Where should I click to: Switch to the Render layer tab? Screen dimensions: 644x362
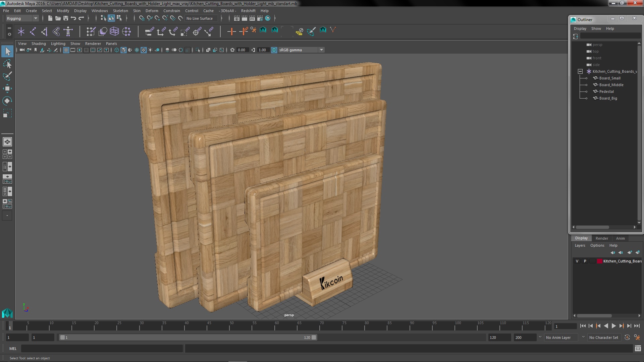tap(602, 238)
